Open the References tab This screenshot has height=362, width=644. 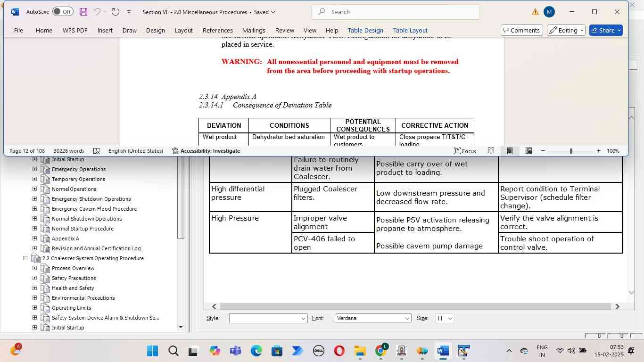218,30
